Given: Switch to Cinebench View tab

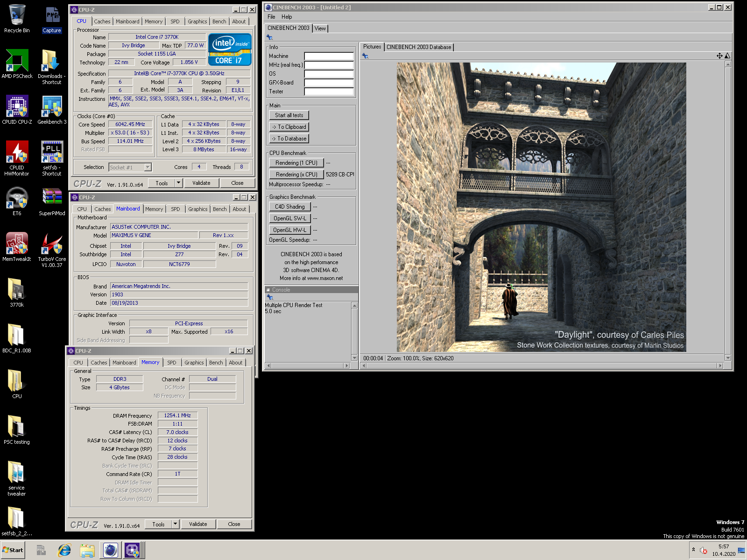Looking at the screenshot, I should (x=320, y=28).
